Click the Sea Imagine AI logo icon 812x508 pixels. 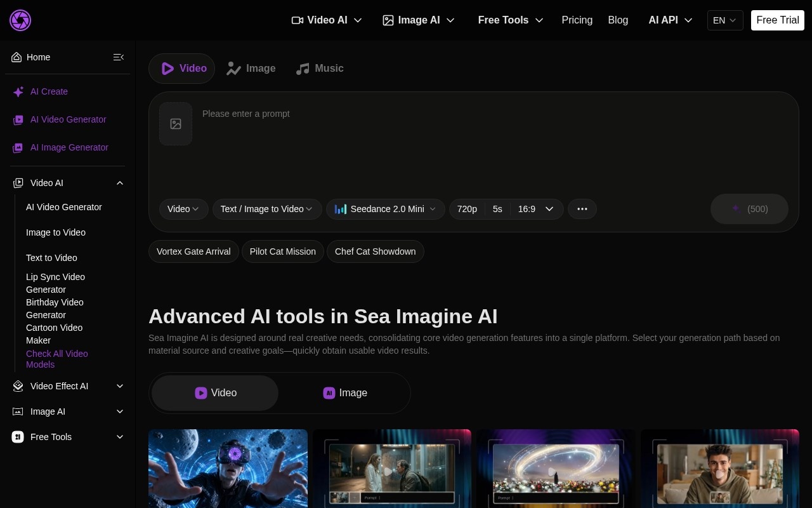pyautogui.click(x=20, y=20)
